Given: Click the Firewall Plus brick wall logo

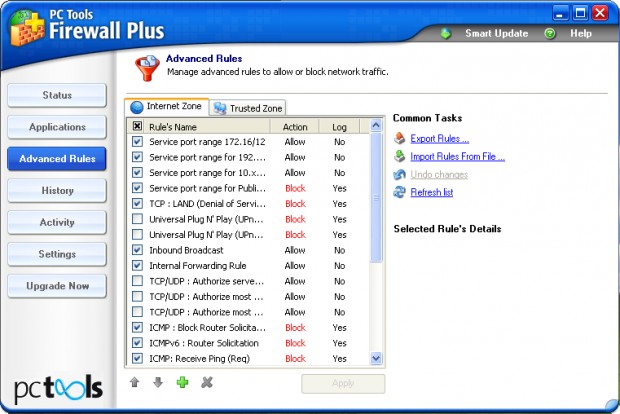Looking at the screenshot, I should pos(27,28).
